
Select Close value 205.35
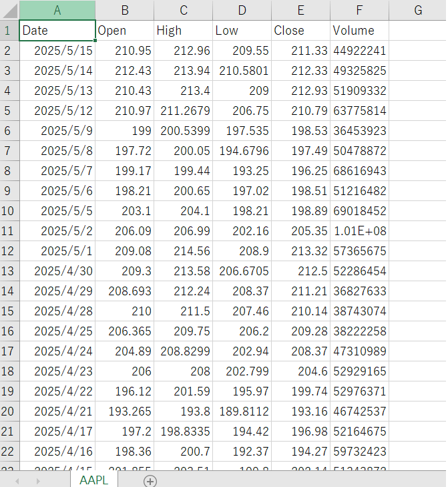[300, 230]
